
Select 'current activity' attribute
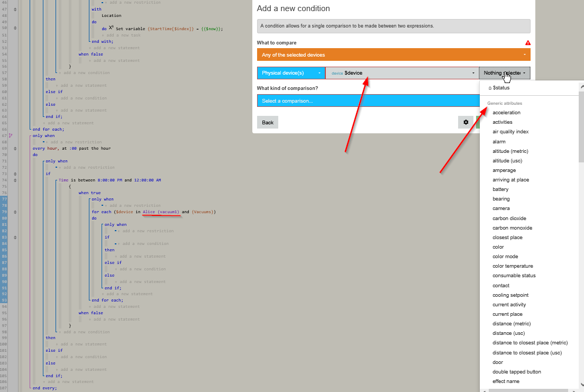509,304
